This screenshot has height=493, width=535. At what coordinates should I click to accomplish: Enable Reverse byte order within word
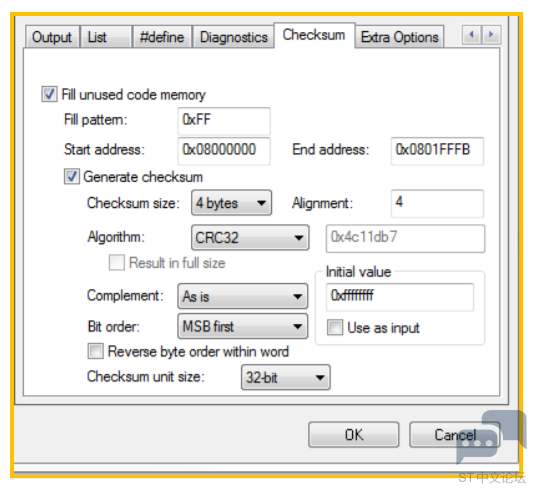pyautogui.click(x=95, y=351)
